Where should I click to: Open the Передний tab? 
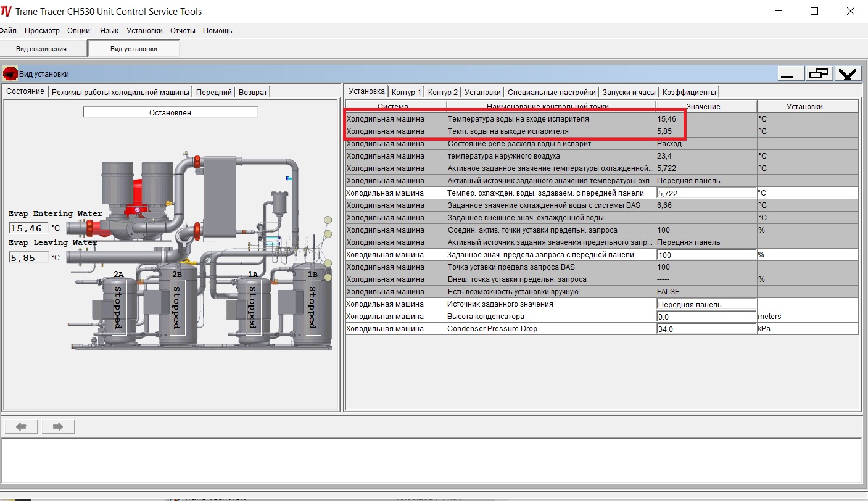coord(214,92)
